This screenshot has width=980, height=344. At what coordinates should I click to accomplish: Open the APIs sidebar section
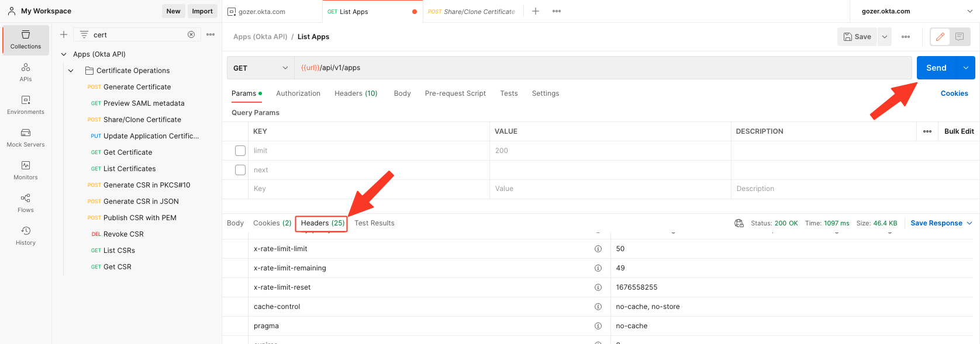coord(26,72)
